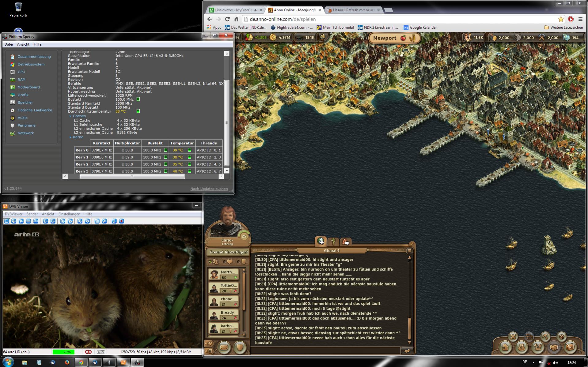Collapse the Caches section in Speccy
The width and height of the screenshot is (588, 367).
[70, 116]
